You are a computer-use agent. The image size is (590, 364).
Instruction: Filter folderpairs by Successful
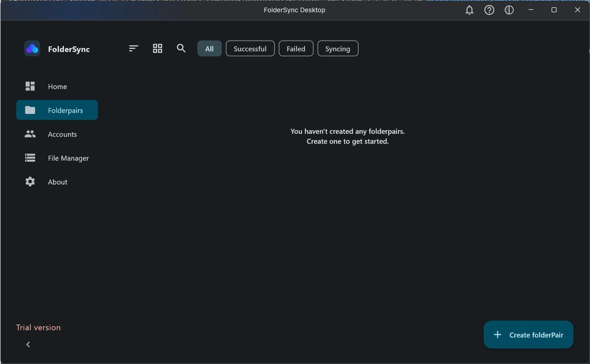tap(250, 49)
